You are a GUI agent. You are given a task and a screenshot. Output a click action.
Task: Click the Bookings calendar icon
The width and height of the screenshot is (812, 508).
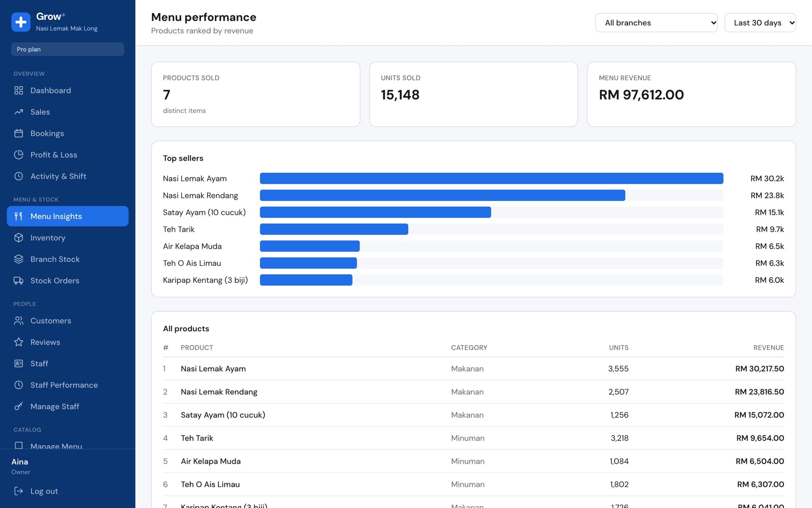19,133
